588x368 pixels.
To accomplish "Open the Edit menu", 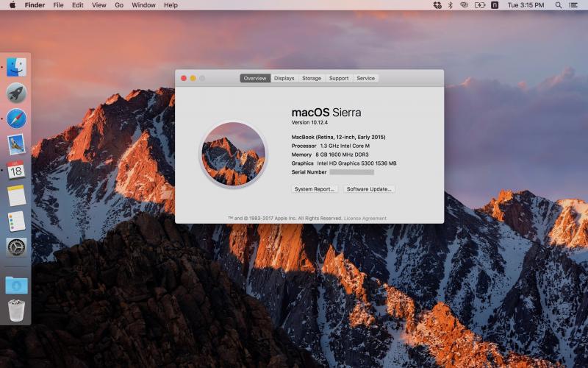I will pos(78,5).
